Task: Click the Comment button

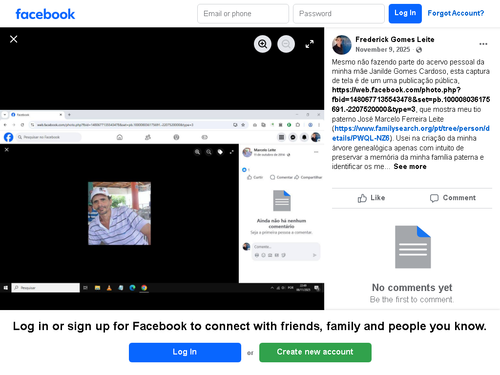Action: point(452,198)
